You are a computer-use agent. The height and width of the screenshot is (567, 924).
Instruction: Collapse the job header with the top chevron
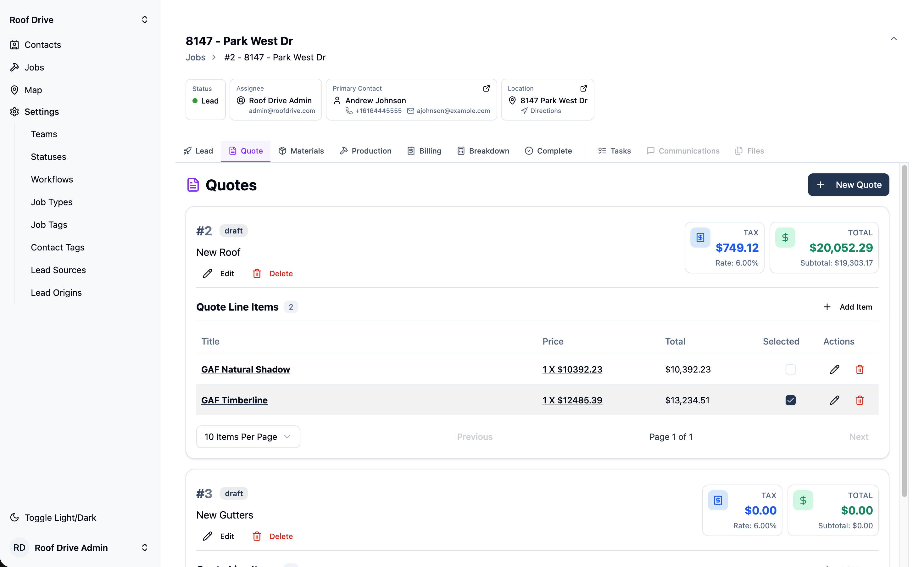pos(893,38)
